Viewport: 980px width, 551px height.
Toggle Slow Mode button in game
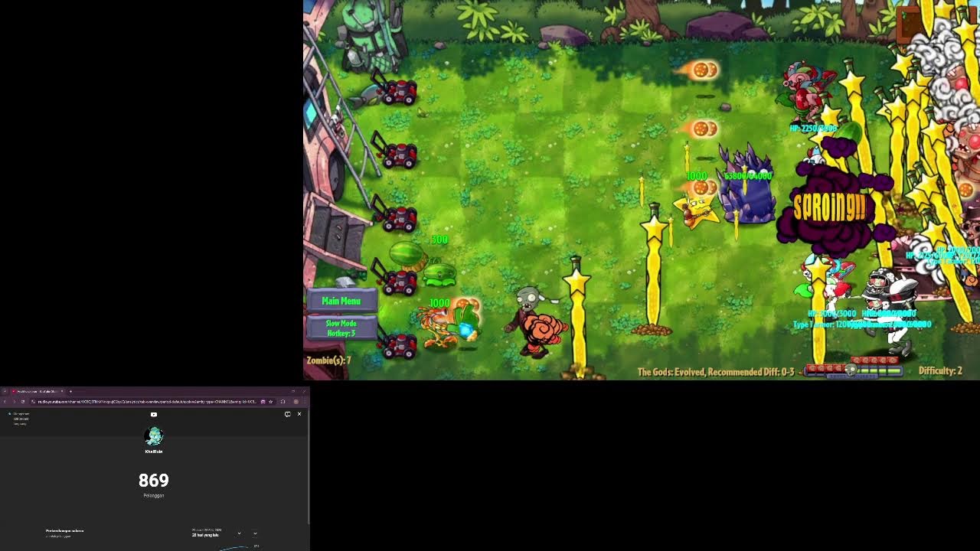[x=341, y=328]
